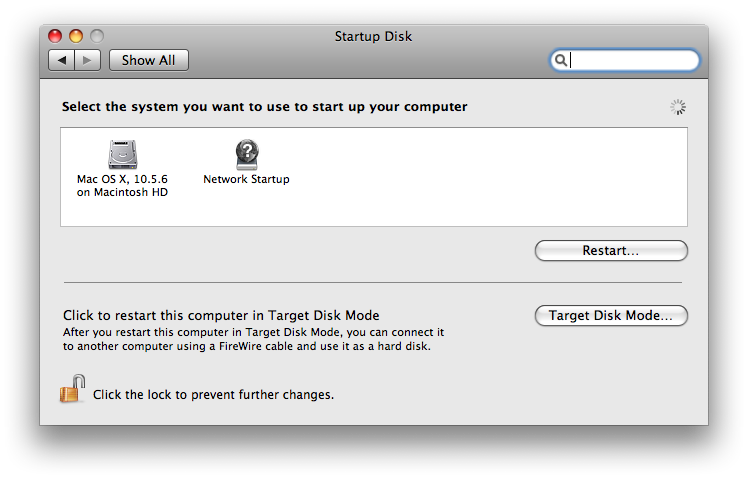Select the Network Startup globe icon

pos(246,154)
